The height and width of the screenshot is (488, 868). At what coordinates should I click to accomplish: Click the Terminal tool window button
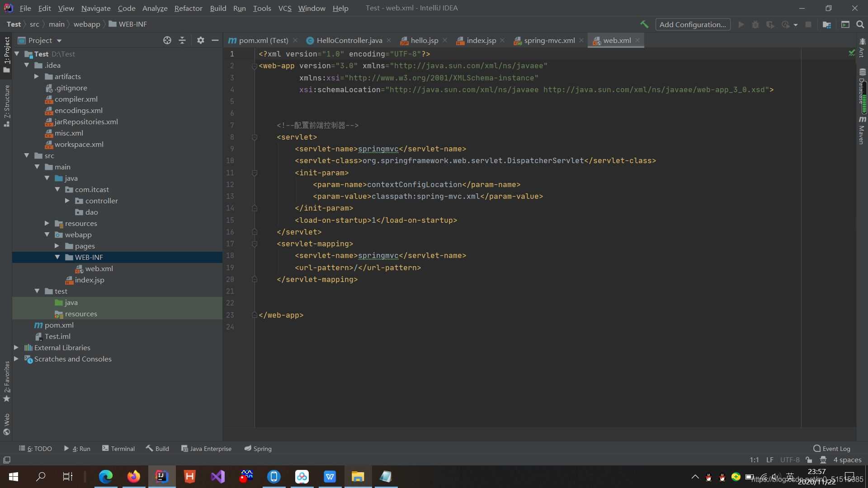[x=118, y=448]
